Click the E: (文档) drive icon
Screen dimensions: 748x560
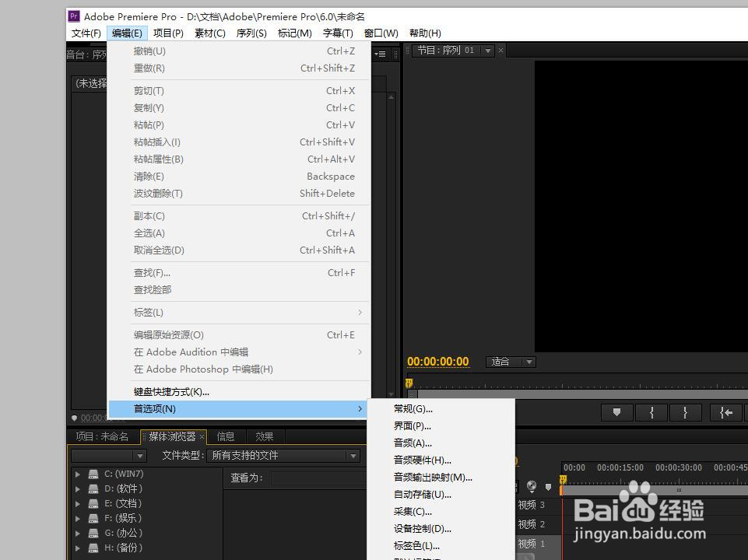tap(93, 503)
